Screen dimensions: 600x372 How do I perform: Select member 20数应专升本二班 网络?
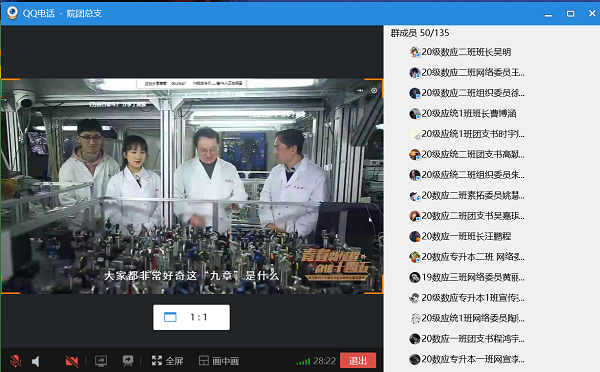tap(467, 257)
